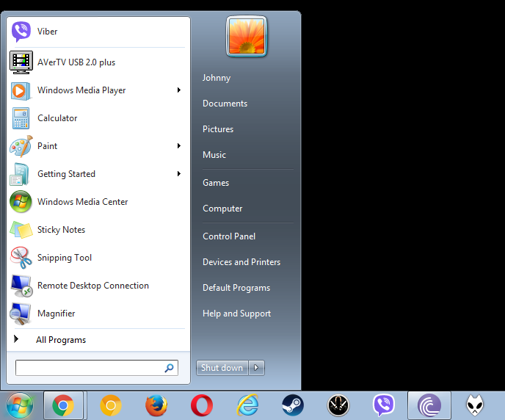Launch the Magnifier icon

click(x=21, y=314)
